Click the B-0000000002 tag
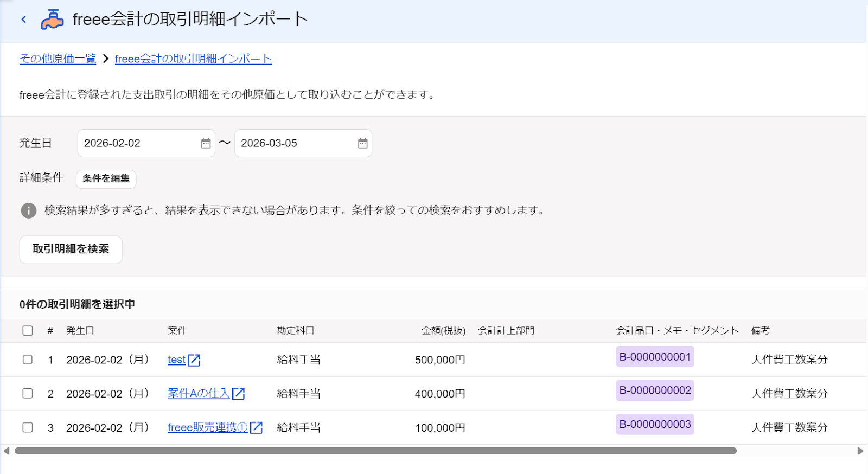The width and height of the screenshot is (868, 474). pyautogui.click(x=655, y=390)
